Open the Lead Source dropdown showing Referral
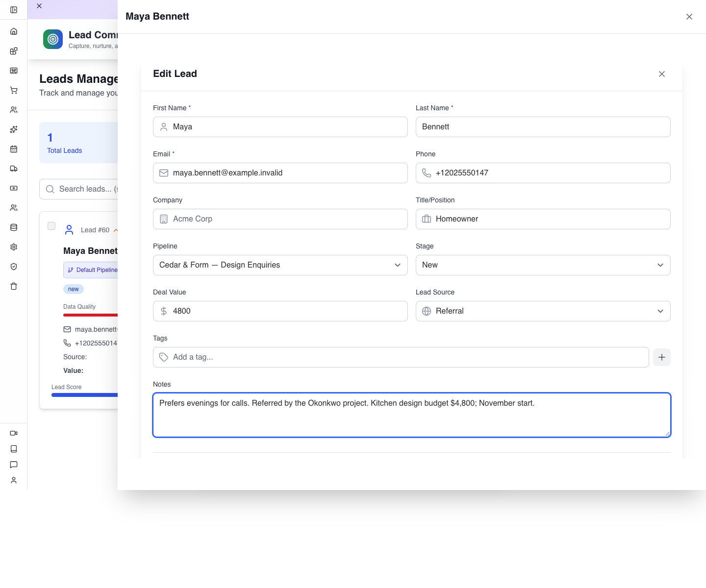 [x=543, y=311]
